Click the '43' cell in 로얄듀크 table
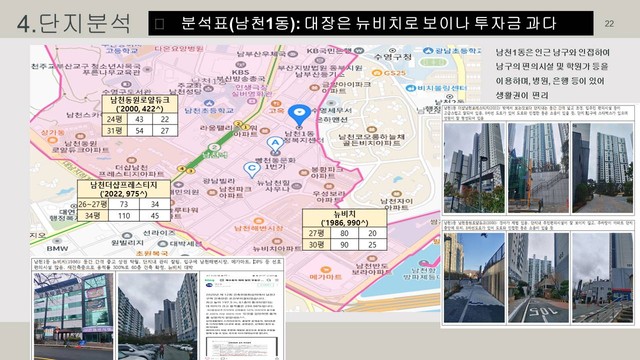This screenshot has height=360, width=640. point(140,119)
